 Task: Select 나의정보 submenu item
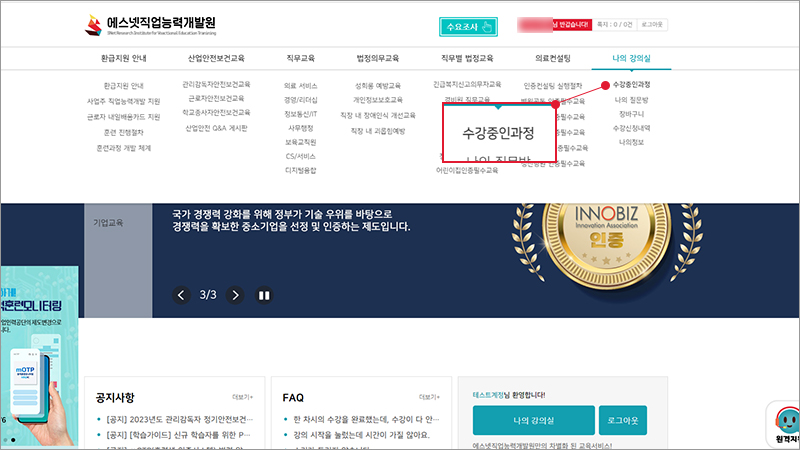[x=631, y=142]
